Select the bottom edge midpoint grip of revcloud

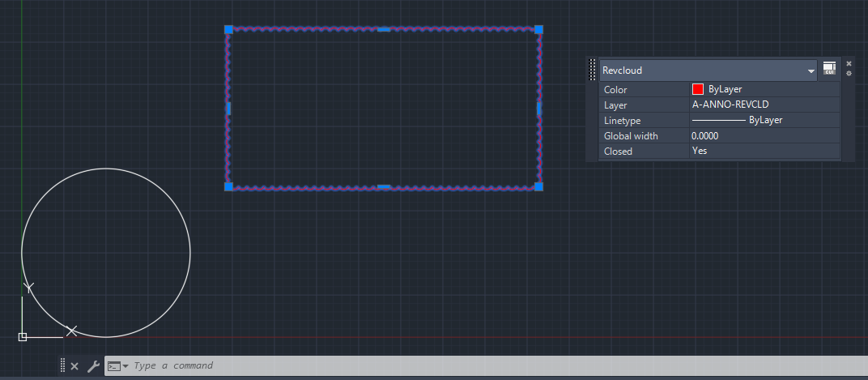384,186
